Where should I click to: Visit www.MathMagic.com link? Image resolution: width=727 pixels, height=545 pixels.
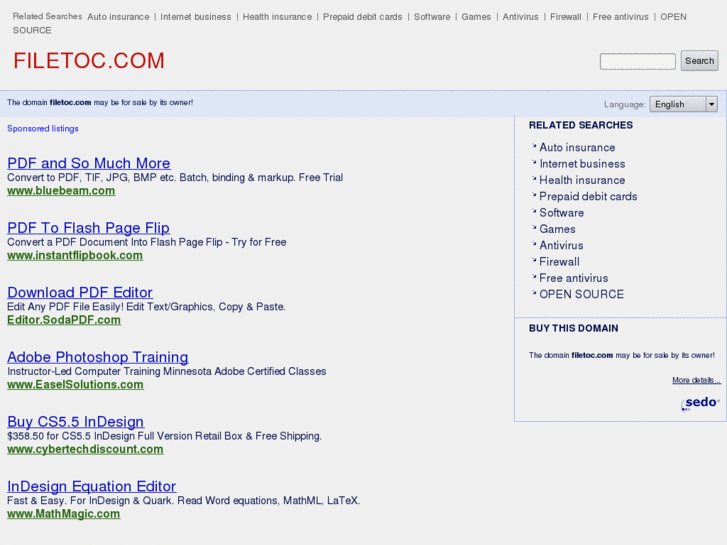(64, 513)
